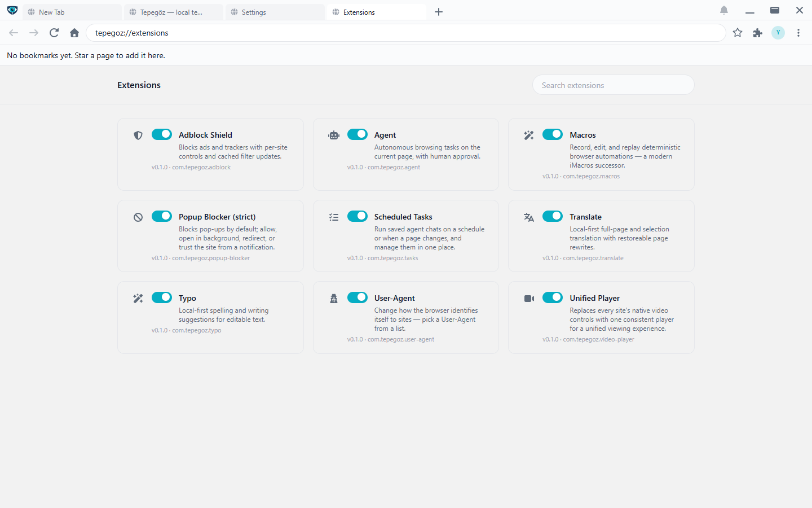Click the Tepegöz browser logo icon
Viewport: 812px width, 508px height.
[x=12, y=10]
